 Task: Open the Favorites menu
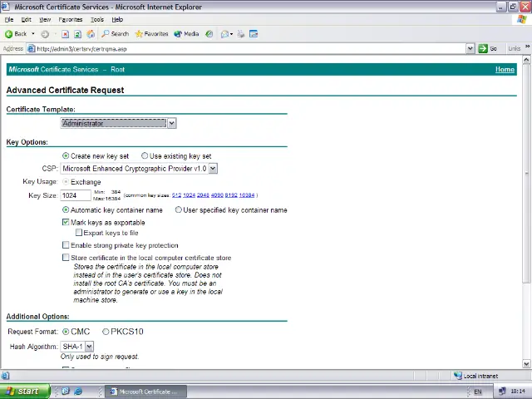coord(70,20)
